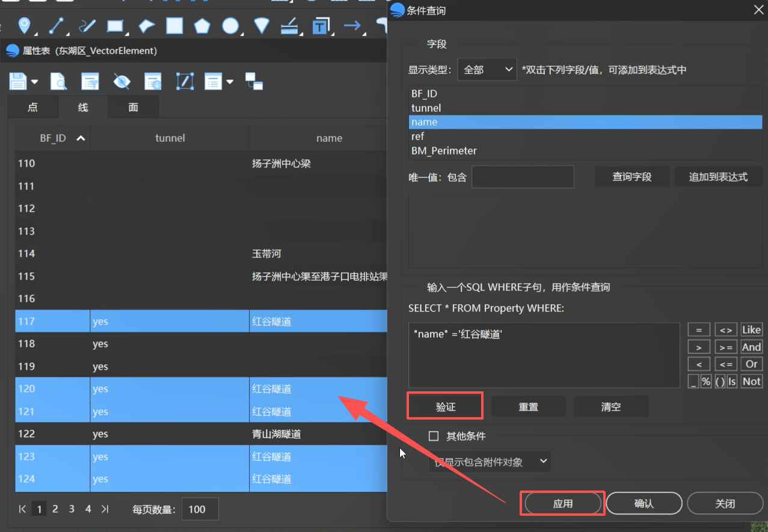Sort by the BF_ID column header
The image size is (768, 532).
click(53, 138)
